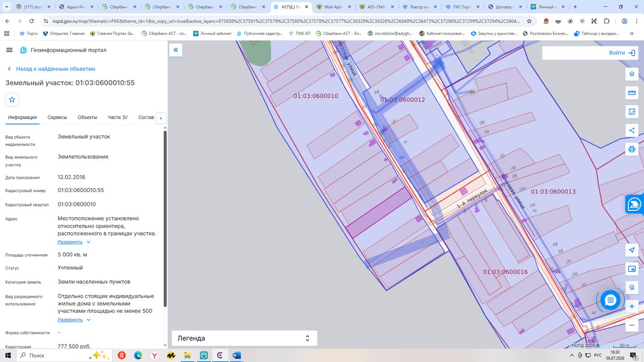Activate the area search selection tool
The height and width of the screenshot is (362, 644).
[632, 112]
